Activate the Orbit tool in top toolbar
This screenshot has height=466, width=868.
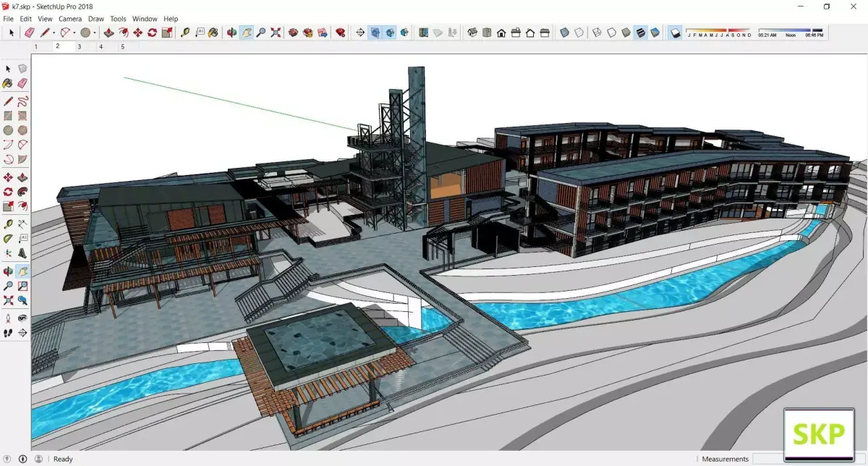pos(231,33)
